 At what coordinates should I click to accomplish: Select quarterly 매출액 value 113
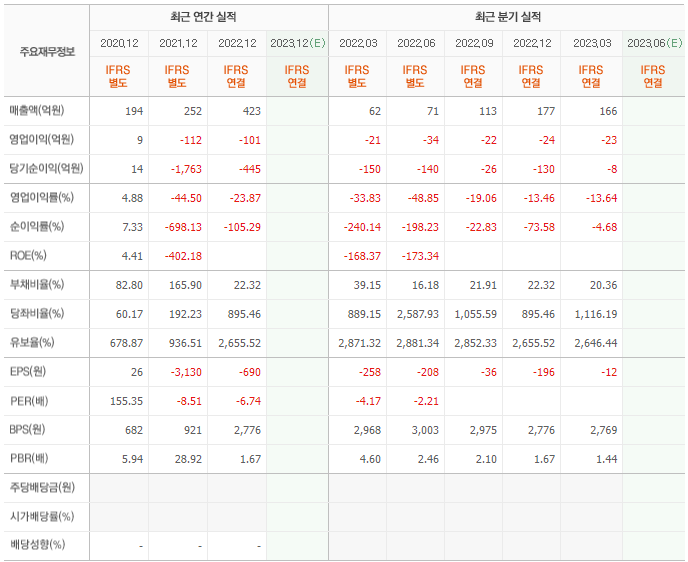click(x=488, y=111)
